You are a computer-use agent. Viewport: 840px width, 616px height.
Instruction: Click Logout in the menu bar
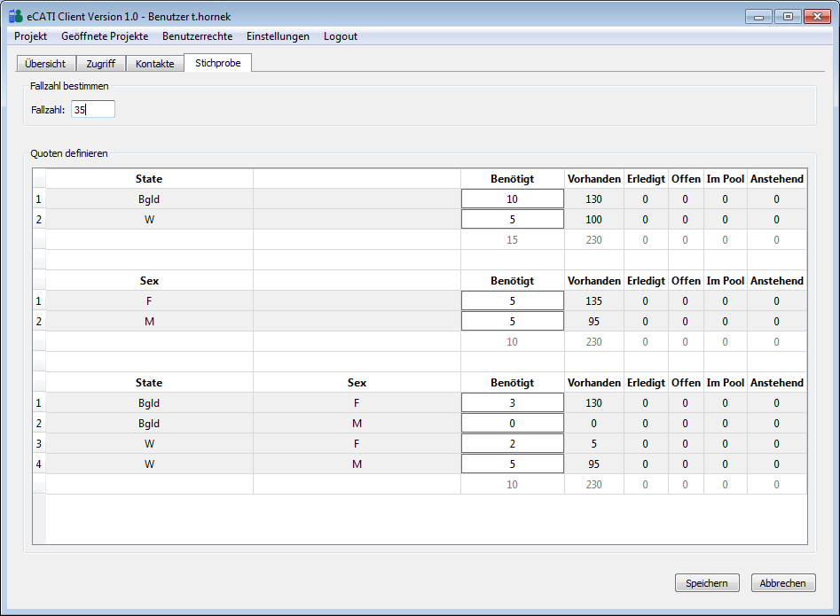(x=341, y=36)
